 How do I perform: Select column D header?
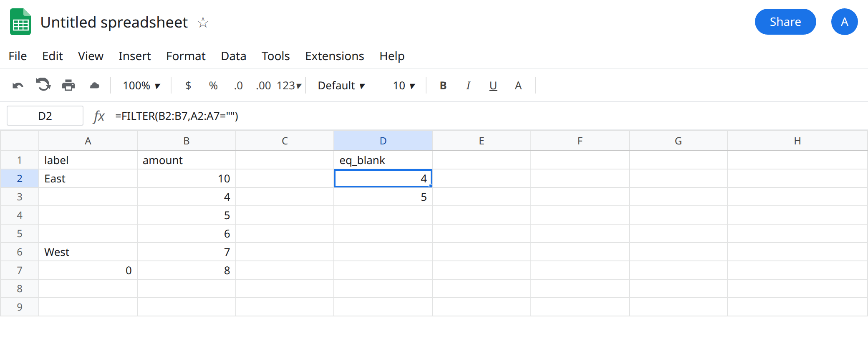(383, 141)
